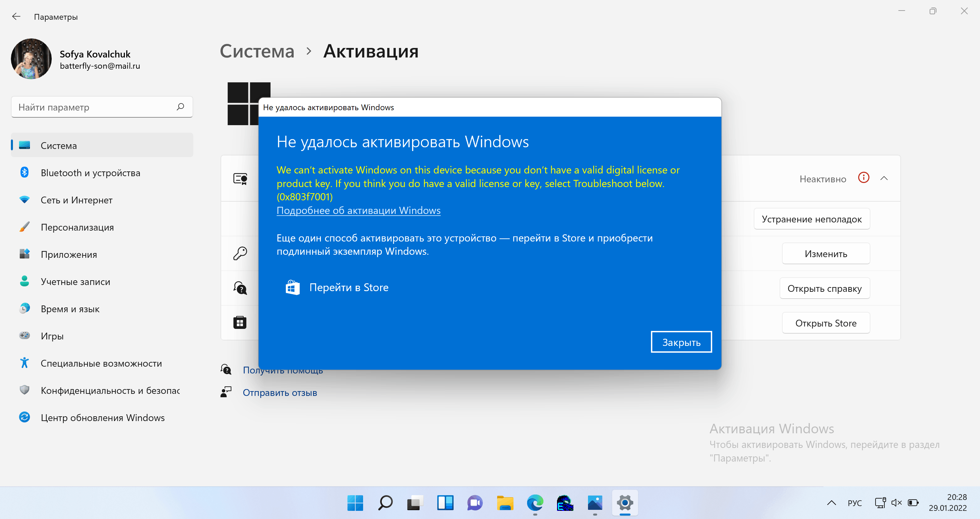Screen dimensions: 980x519
Task: Open Widgets from the taskbar
Action: [445, 503]
